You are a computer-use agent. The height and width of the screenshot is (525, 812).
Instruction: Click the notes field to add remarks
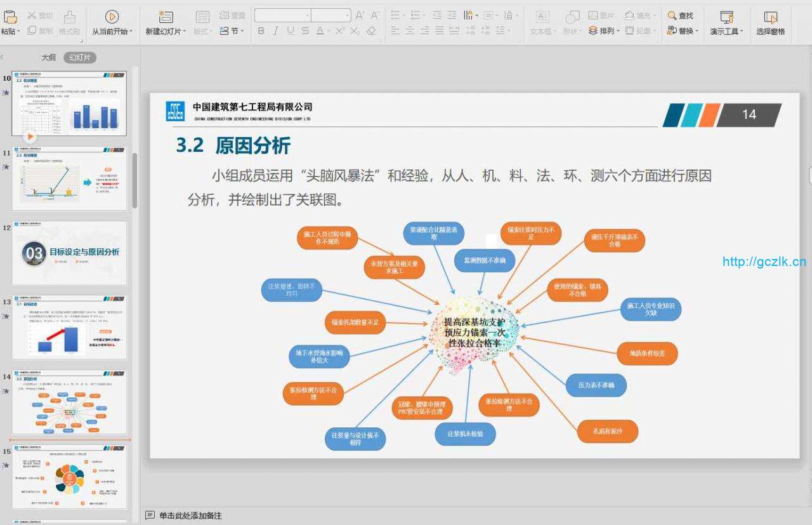point(190,515)
